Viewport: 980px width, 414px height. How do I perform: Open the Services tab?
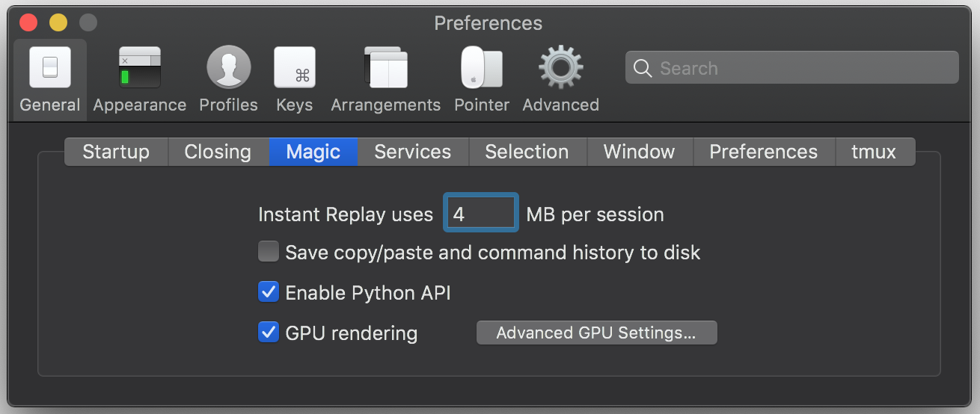click(x=412, y=152)
